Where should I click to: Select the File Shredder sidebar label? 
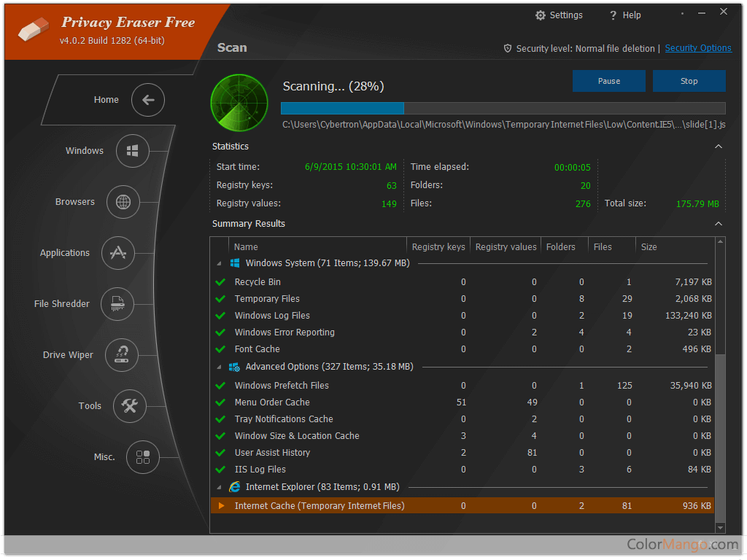click(62, 304)
